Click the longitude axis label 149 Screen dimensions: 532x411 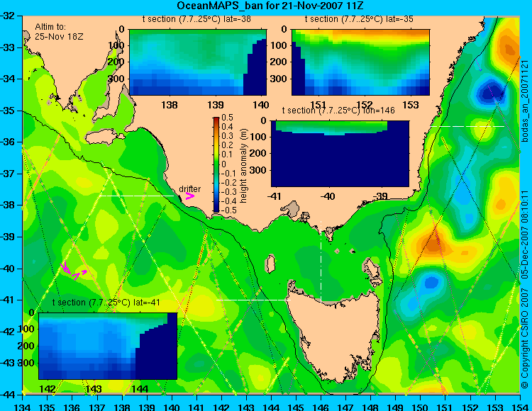coord(395,407)
